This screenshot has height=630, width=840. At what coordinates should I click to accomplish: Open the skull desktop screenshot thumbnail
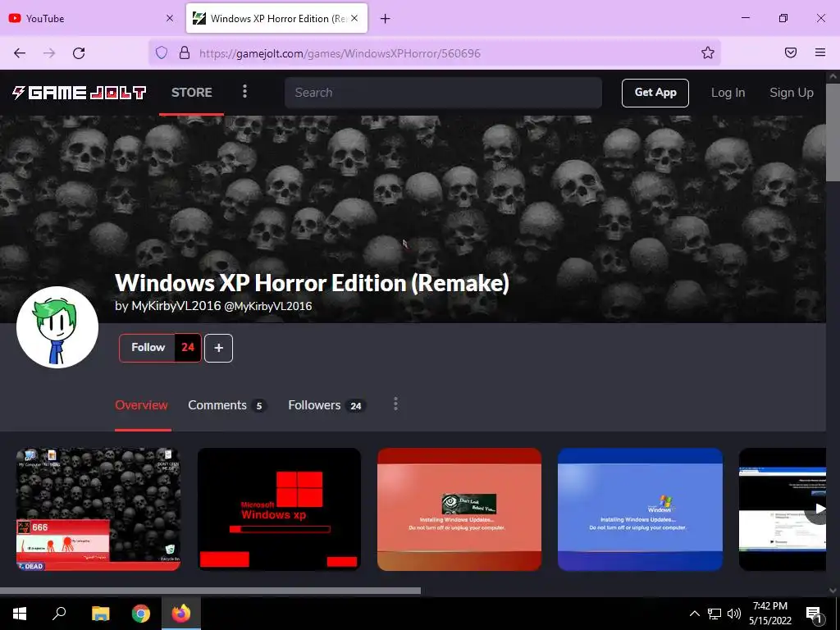(x=98, y=509)
